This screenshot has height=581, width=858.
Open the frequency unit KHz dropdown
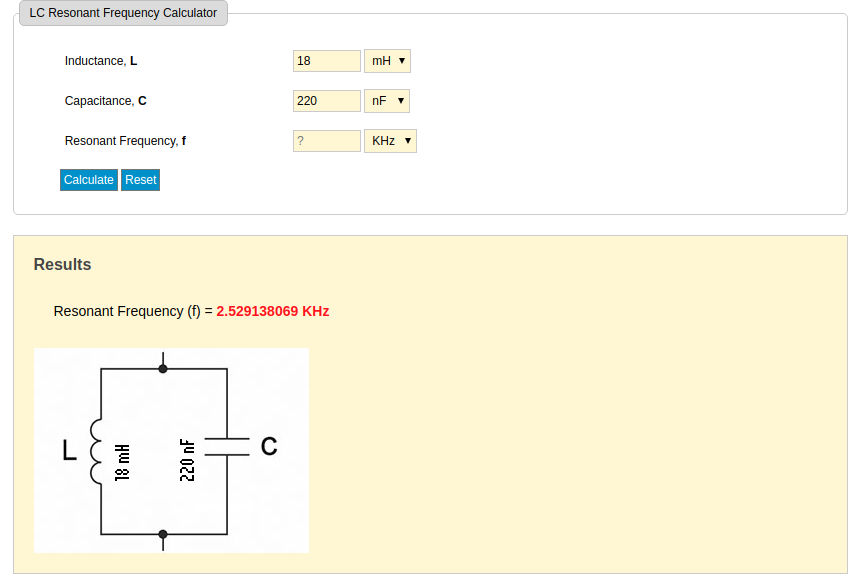(390, 141)
